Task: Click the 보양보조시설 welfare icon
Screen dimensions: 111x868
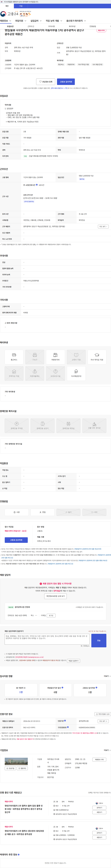Action: pyautogui.click(x=55, y=373)
